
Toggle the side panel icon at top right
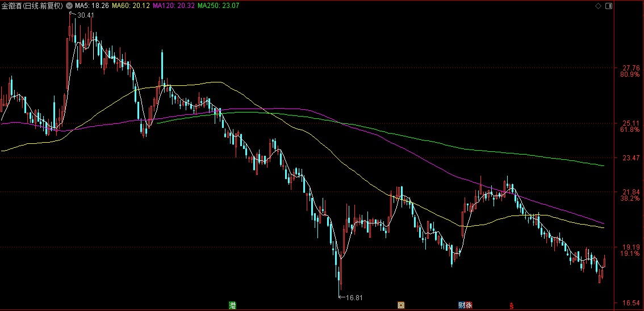point(608,6)
